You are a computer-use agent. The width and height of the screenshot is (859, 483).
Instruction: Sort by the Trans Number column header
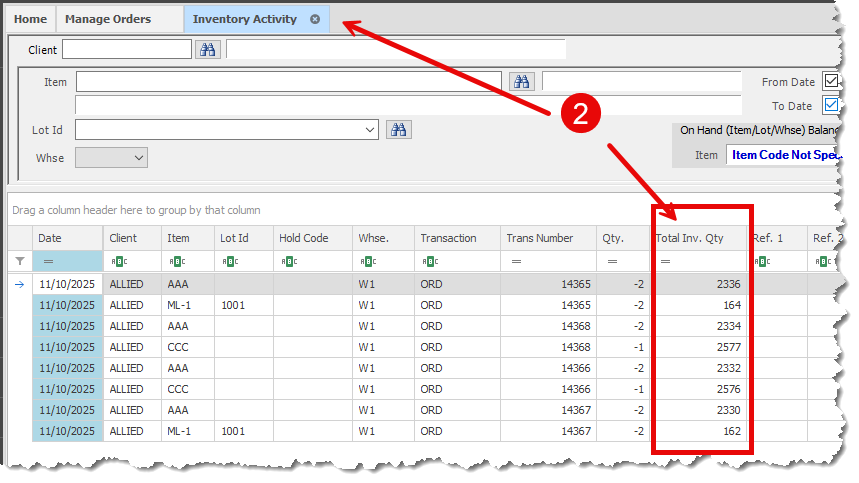(540, 238)
